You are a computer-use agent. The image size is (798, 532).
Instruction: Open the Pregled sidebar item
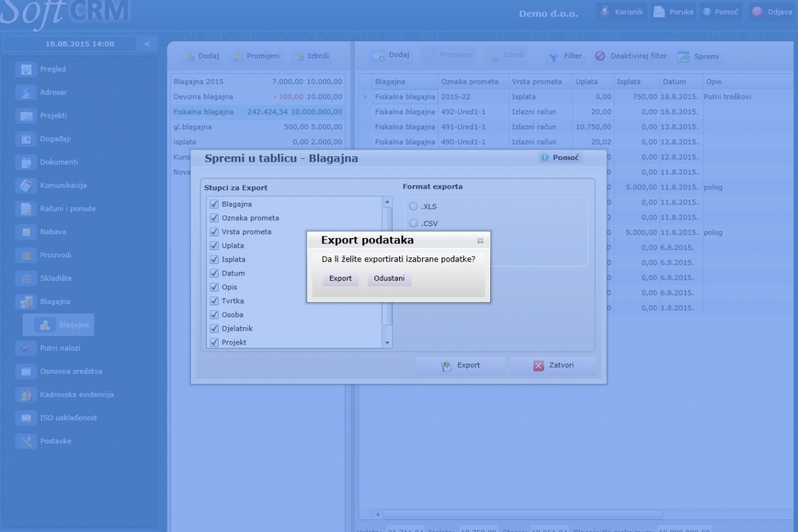(x=53, y=69)
